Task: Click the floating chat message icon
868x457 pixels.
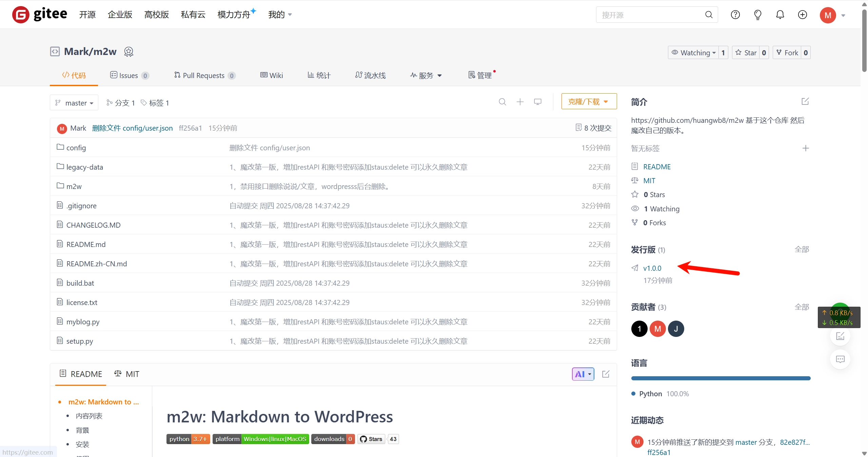Action: coord(840,359)
